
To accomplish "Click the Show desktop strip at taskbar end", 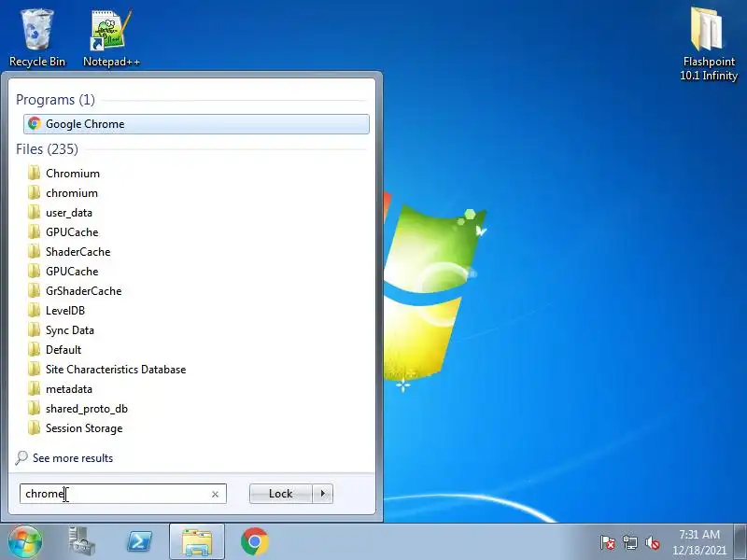I will click(740, 542).
